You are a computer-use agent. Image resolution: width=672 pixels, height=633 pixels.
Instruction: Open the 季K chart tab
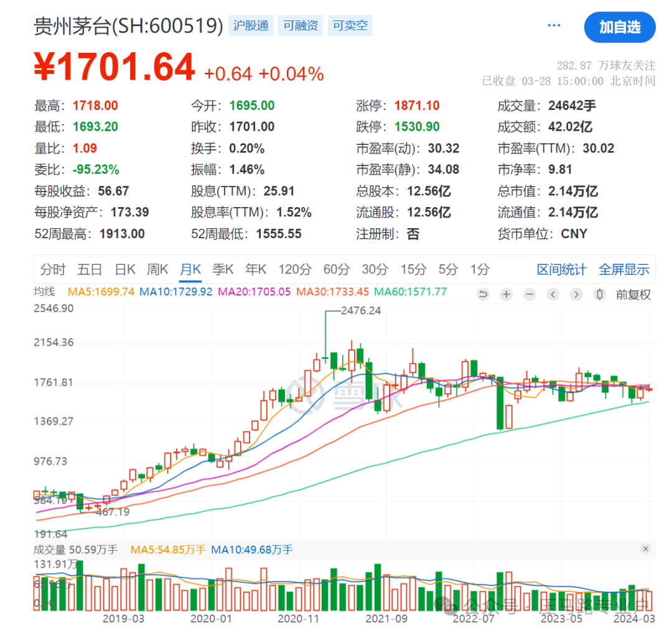pyautogui.click(x=223, y=269)
